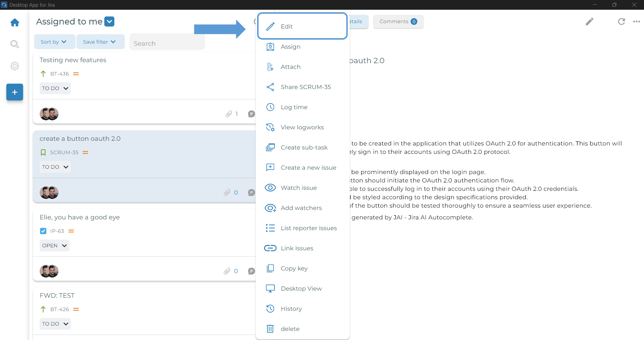Image resolution: width=644 pixels, height=340 pixels.
Task: Select Watch issue from the menu
Action: (x=299, y=188)
